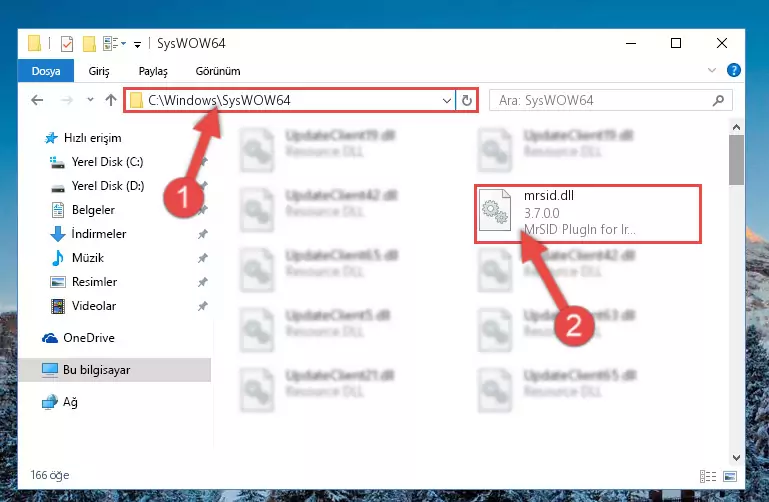The image size is (769, 502).
Task: Click the scroll up arrow of file list
Action: point(736,127)
